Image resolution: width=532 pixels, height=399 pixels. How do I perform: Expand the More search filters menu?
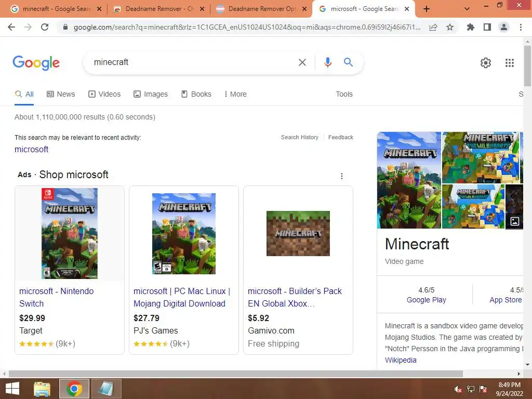tap(235, 95)
